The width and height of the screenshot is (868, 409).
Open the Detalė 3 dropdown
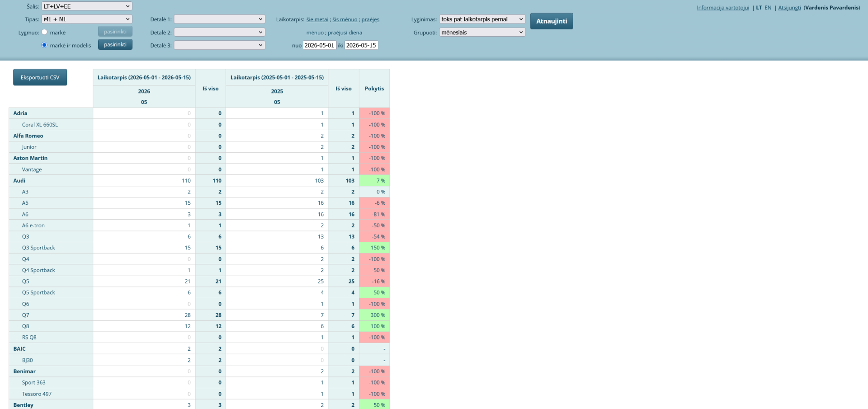click(219, 45)
